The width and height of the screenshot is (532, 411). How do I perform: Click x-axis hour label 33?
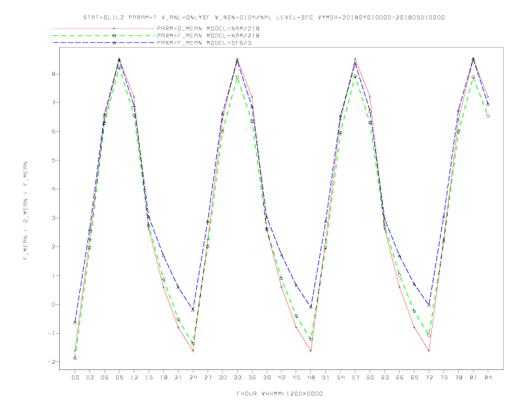click(x=237, y=377)
